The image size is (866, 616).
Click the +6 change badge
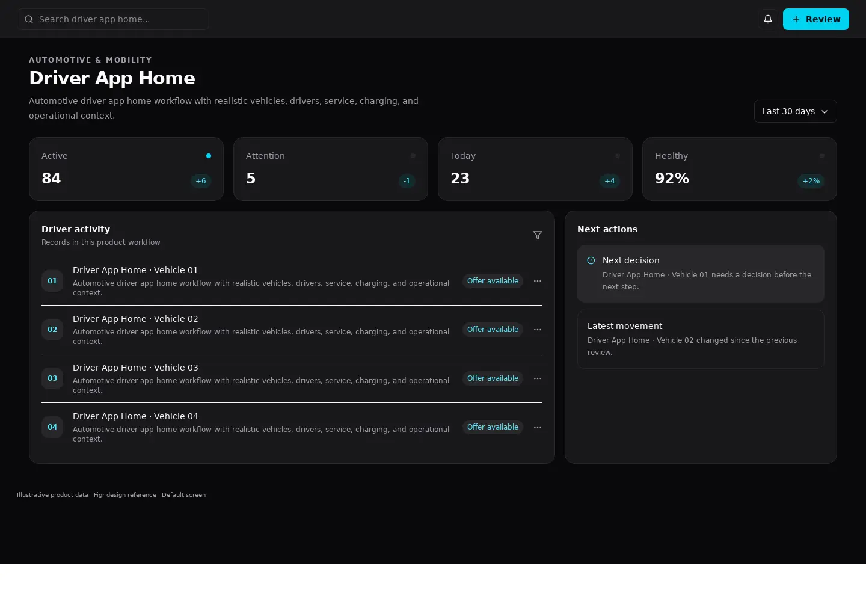click(x=201, y=181)
